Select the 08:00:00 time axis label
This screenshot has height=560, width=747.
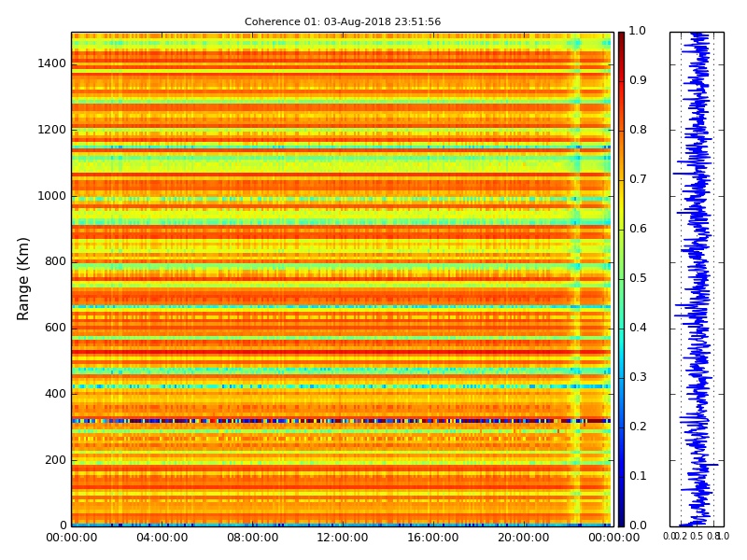tap(252, 538)
